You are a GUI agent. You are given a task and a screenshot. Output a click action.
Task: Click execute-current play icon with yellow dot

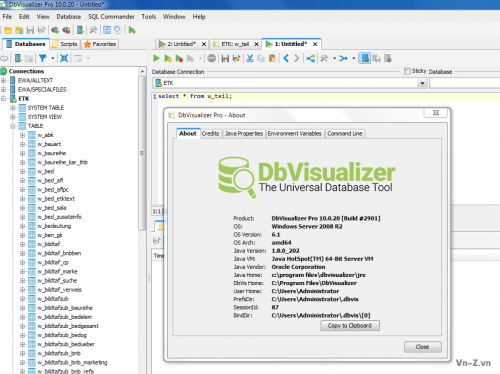[168, 58]
